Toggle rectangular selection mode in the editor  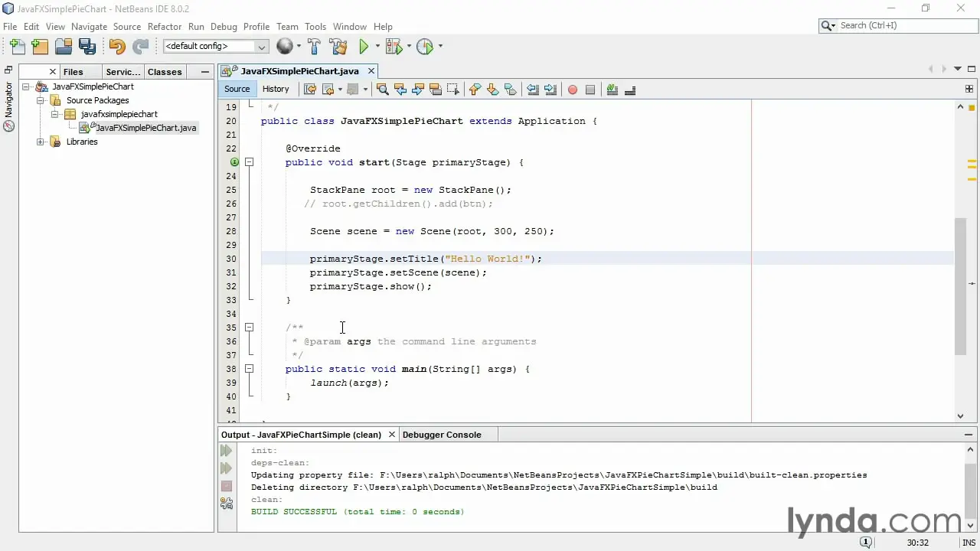[x=453, y=90]
